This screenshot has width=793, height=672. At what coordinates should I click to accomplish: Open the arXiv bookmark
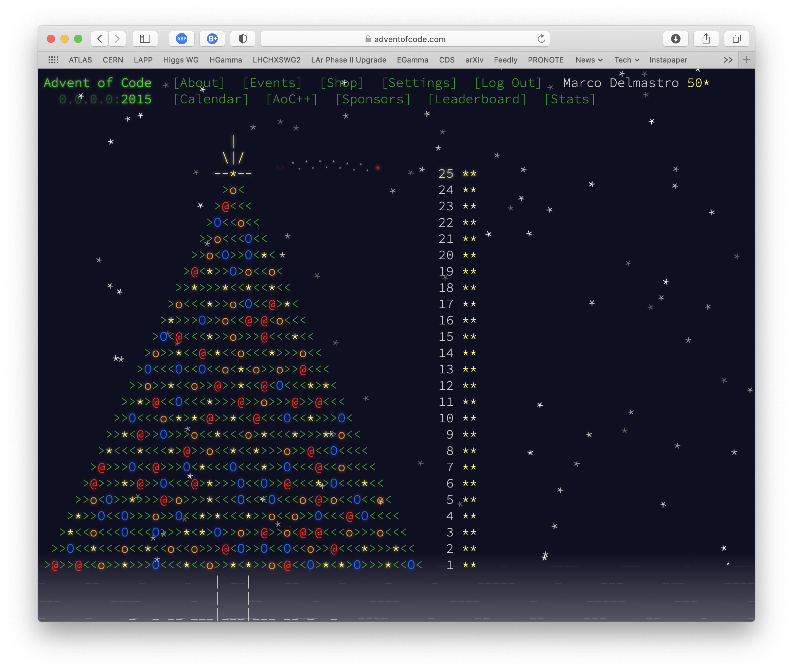[x=474, y=60]
